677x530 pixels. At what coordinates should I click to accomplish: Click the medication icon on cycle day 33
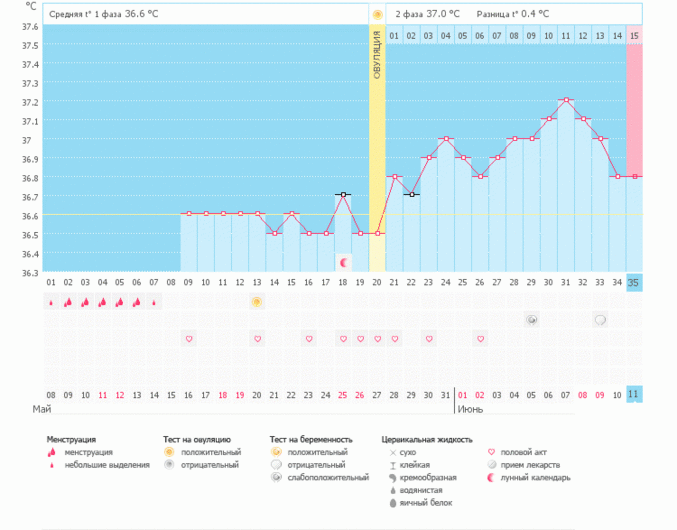(600, 320)
